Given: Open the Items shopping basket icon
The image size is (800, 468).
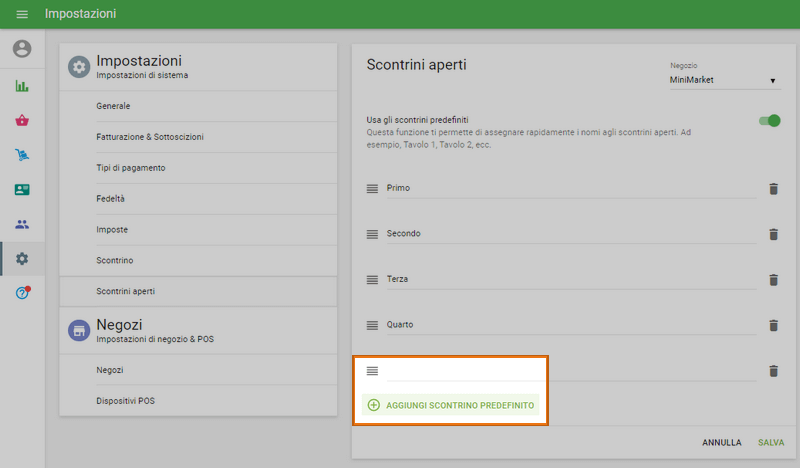Looking at the screenshot, I should [22, 120].
